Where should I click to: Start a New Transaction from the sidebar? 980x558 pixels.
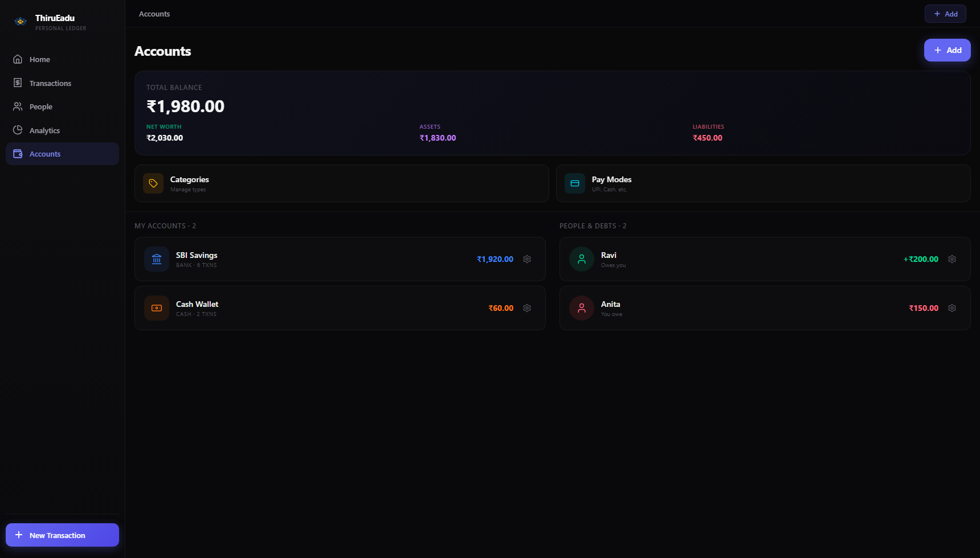(x=62, y=535)
